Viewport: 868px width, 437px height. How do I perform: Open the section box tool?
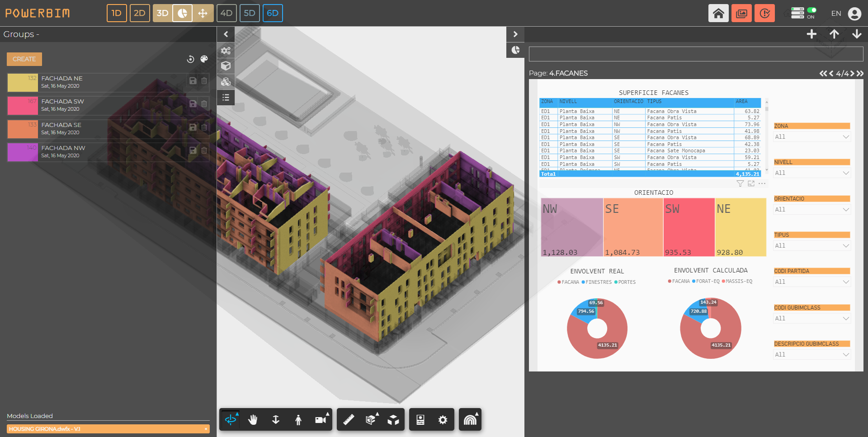(371, 420)
